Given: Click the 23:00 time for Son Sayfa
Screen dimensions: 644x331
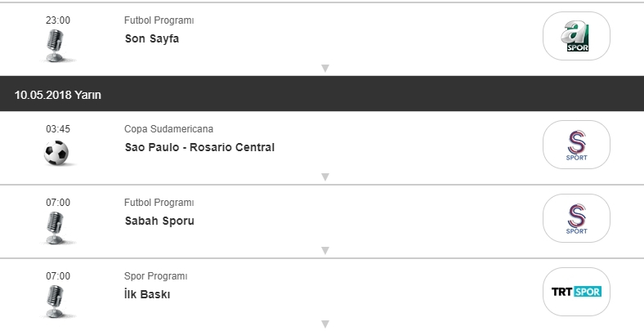Looking at the screenshot, I should tap(58, 20).
